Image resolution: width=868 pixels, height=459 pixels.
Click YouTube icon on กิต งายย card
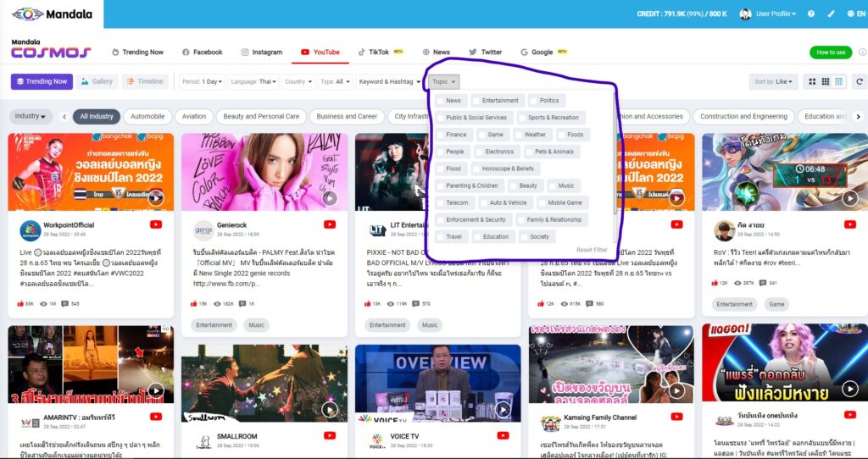849,224
